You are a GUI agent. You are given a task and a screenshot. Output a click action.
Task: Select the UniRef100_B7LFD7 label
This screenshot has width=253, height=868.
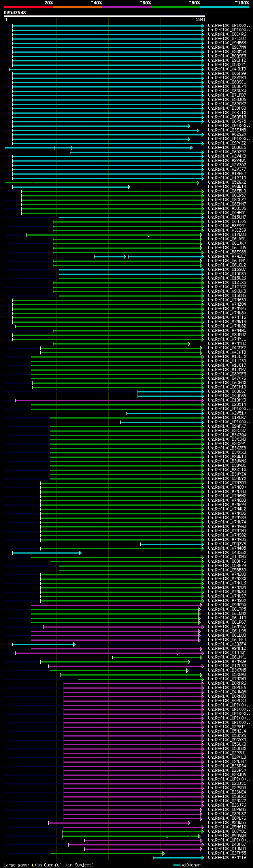(x=227, y=95)
